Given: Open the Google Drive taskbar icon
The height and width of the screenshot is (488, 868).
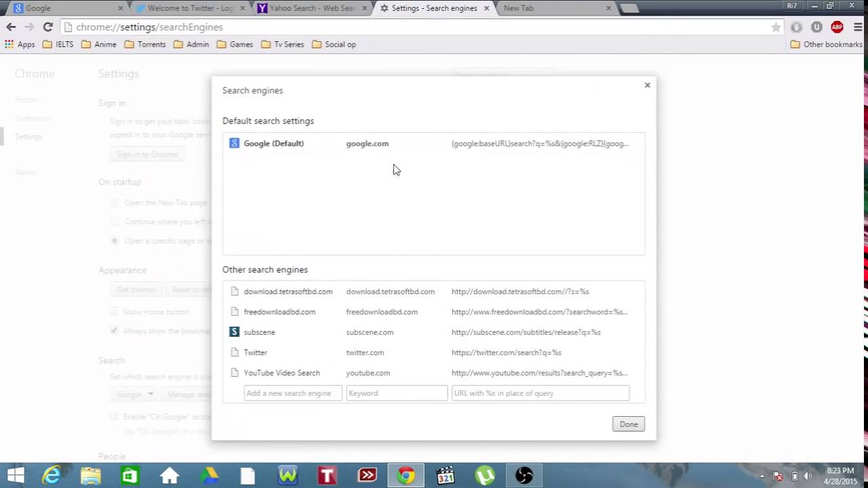Looking at the screenshot, I should click(x=208, y=475).
